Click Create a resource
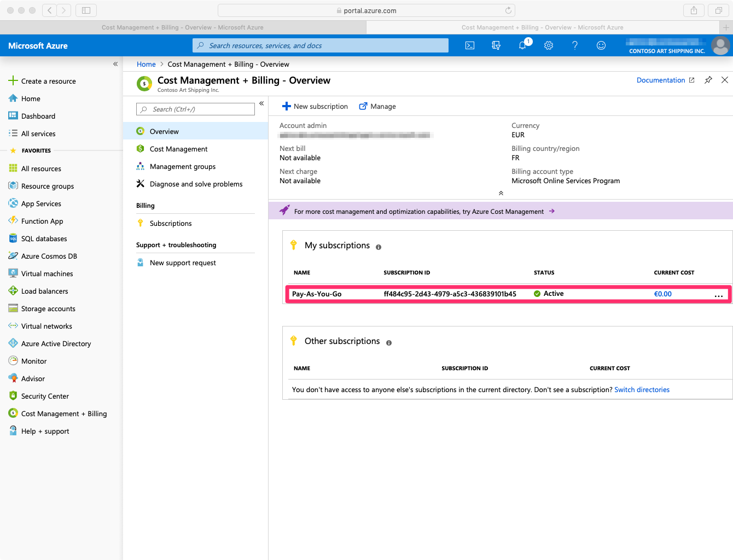 pos(43,81)
